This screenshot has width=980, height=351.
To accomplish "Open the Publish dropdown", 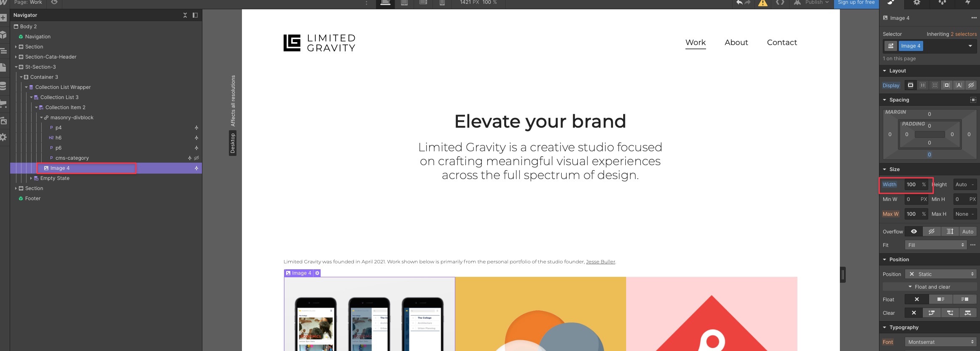I will (x=810, y=3).
